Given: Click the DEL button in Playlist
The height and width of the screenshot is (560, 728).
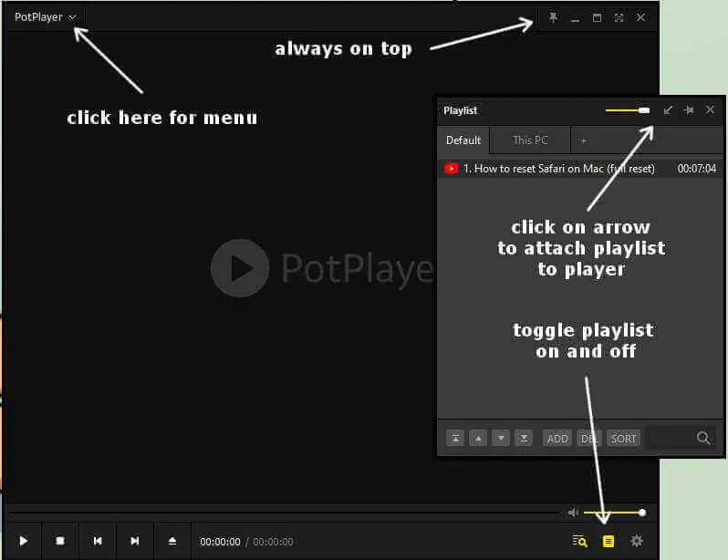Looking at the screenshot, I should (589, 439).
